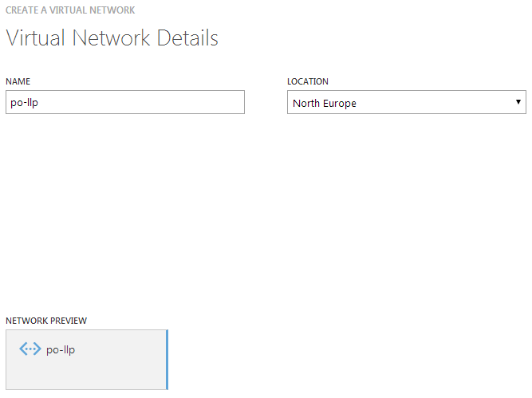Click the LOCATION field label
This screenshot has height=398, width=532.
pos(308,81)
